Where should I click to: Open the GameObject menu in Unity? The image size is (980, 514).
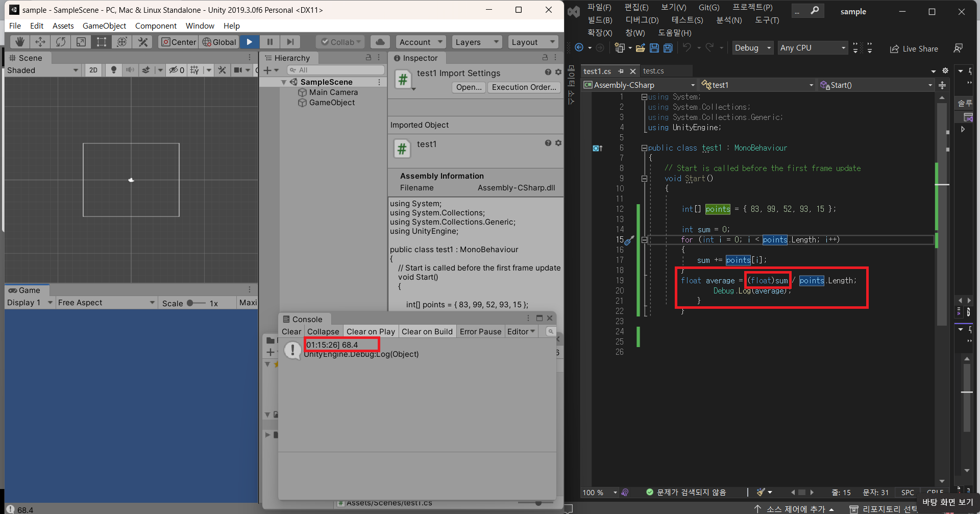pos(104,26)
